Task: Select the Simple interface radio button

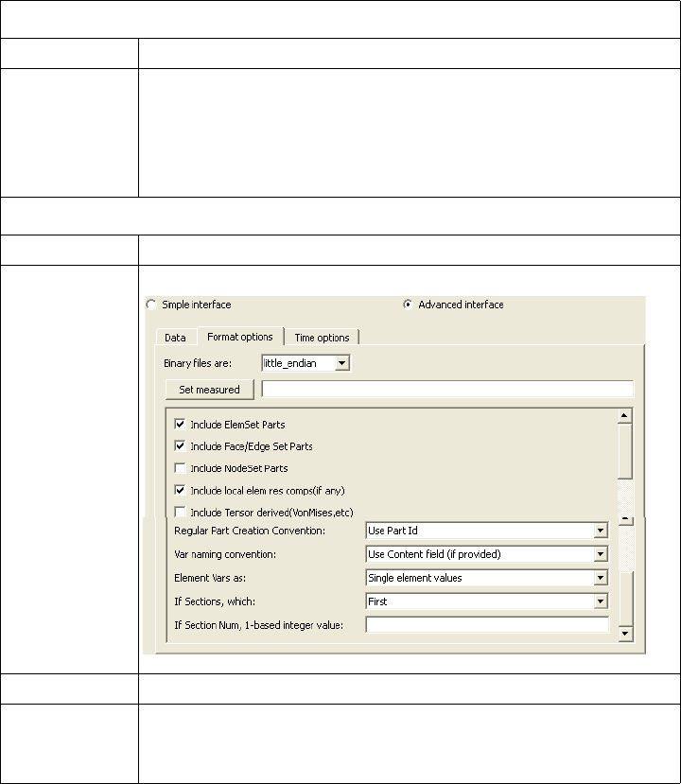Action: (x=151, y=305)
